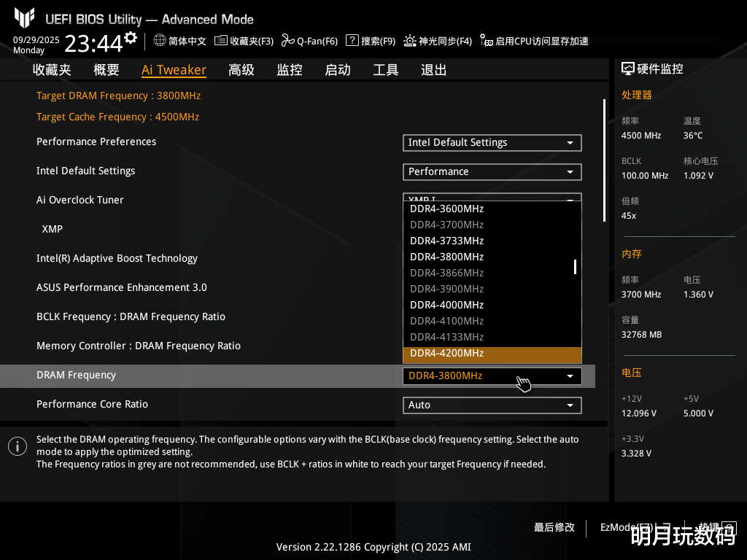
Task: Select Memory Controller : DRAM Frequency Ratio
Action: tap(138, 346)
